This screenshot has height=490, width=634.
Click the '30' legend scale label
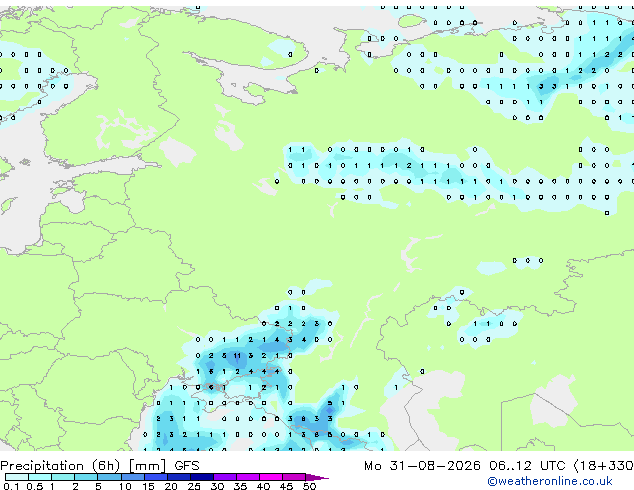pos(217,486)
